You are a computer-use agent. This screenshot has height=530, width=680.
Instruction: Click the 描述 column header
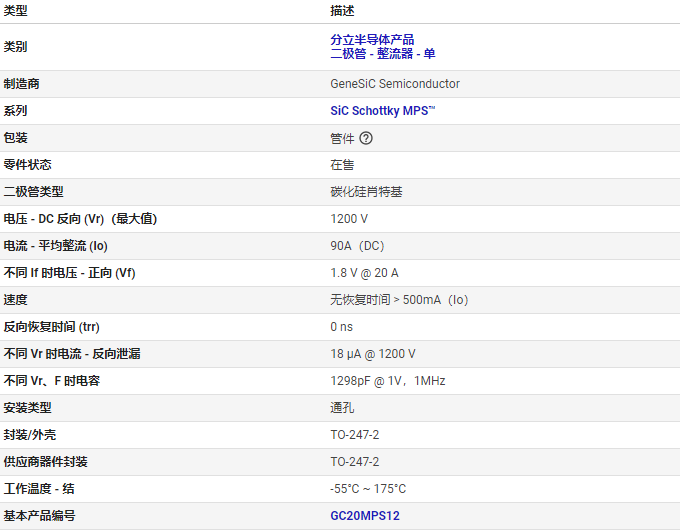[x=342, y=11]
